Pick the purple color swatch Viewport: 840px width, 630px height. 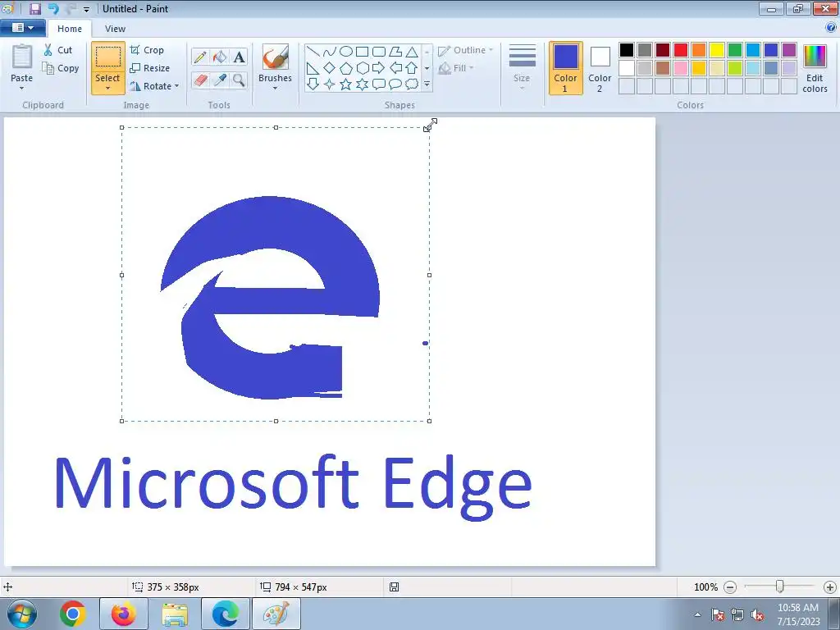788,50
